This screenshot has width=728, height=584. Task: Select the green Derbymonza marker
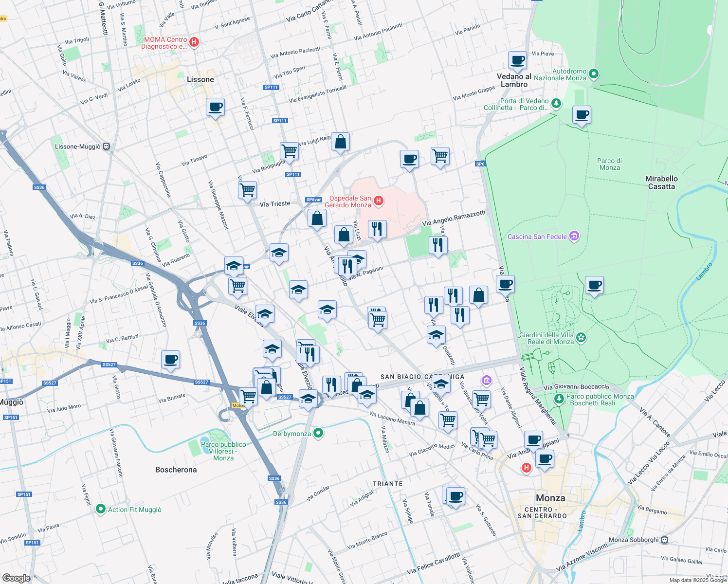click(x=319, y=433)
